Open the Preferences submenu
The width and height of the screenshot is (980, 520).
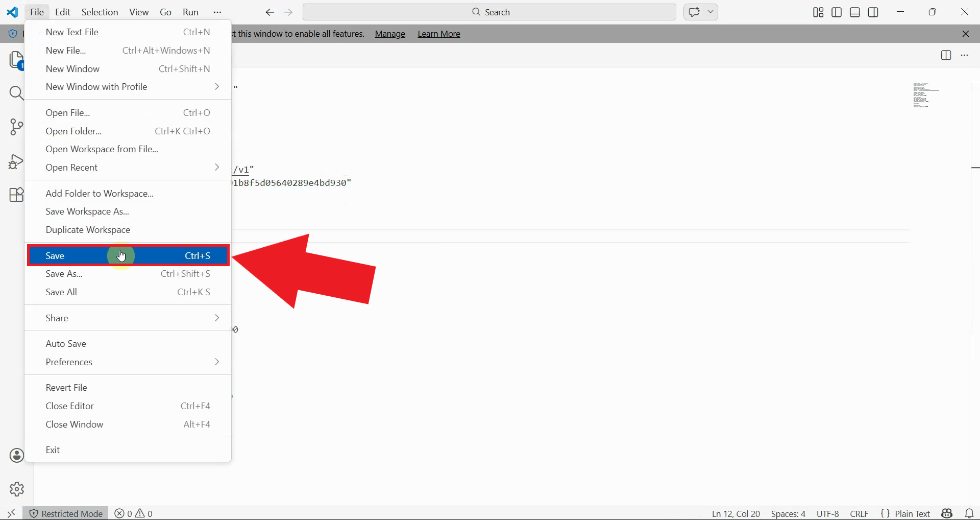tap(69, 362)
